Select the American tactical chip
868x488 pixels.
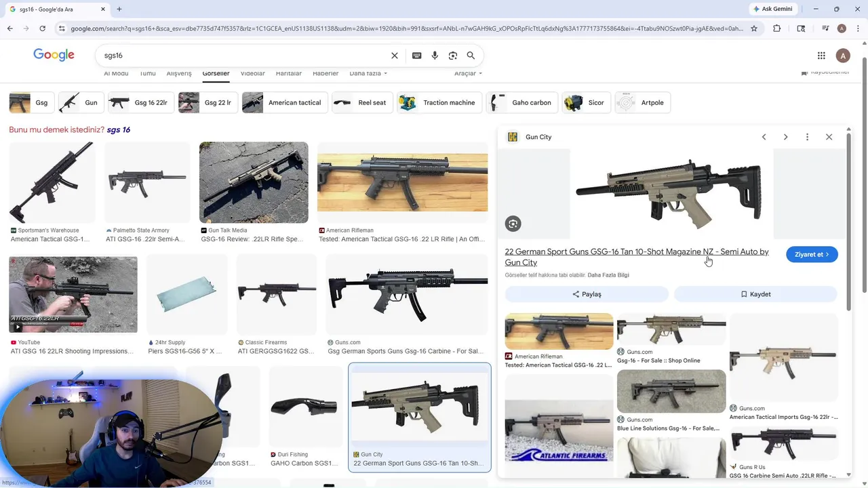[x=285, y=102]
